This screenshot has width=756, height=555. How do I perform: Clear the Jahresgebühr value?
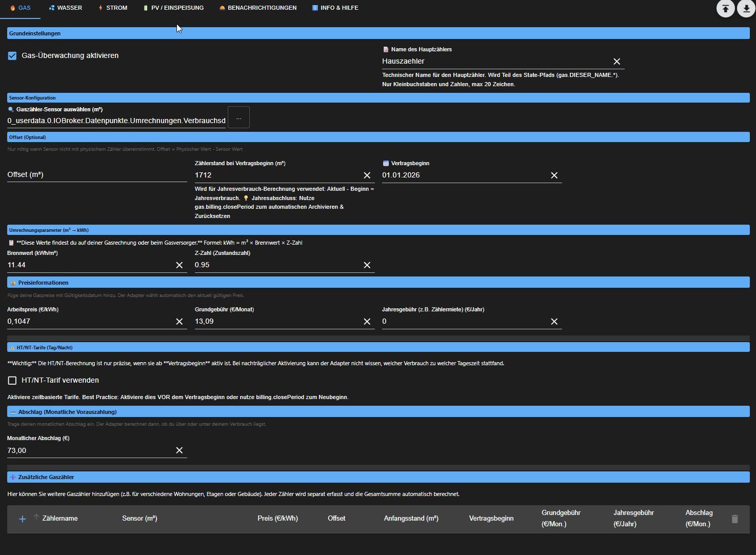point(554,322)
